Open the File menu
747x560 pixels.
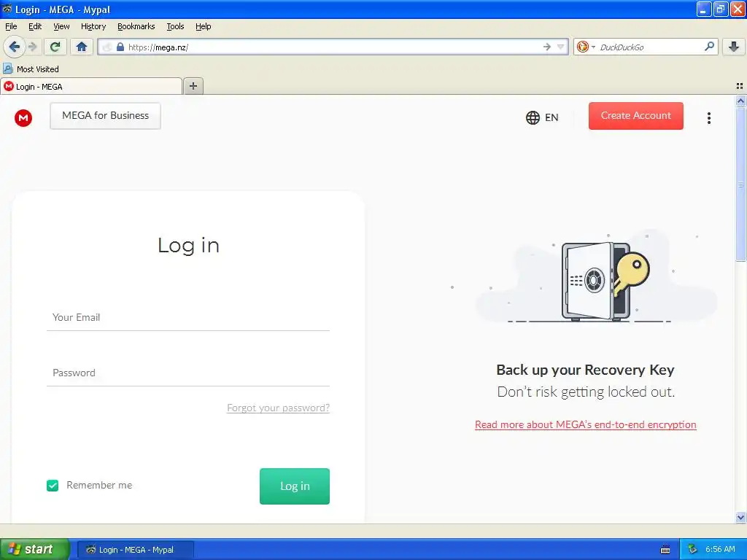11,26
